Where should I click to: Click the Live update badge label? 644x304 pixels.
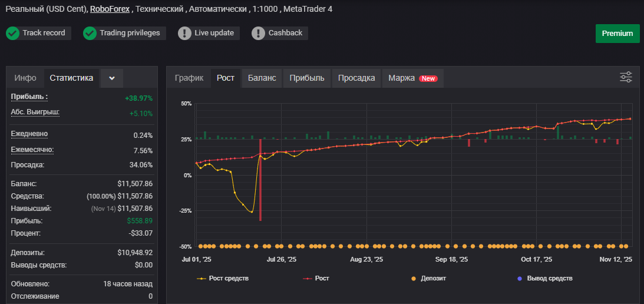(214, 33)
